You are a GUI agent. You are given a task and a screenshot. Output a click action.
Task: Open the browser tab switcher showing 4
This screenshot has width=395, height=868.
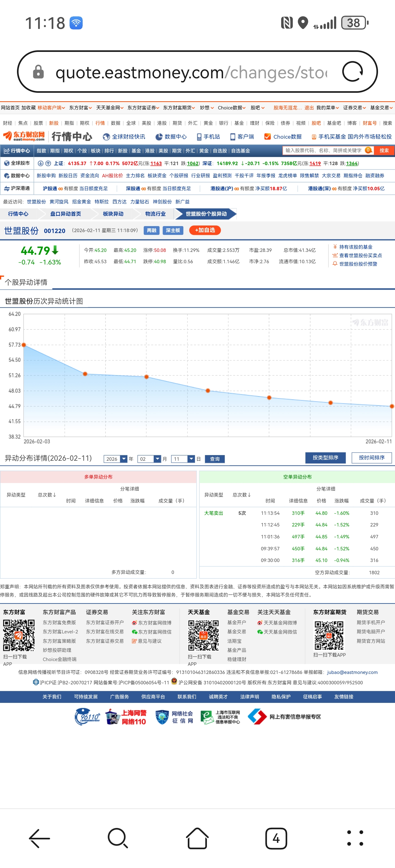[276, 838]
